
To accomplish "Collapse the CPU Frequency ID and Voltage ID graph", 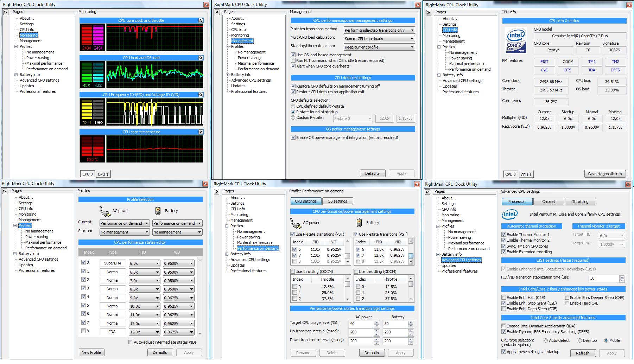I will pos(201,95).
